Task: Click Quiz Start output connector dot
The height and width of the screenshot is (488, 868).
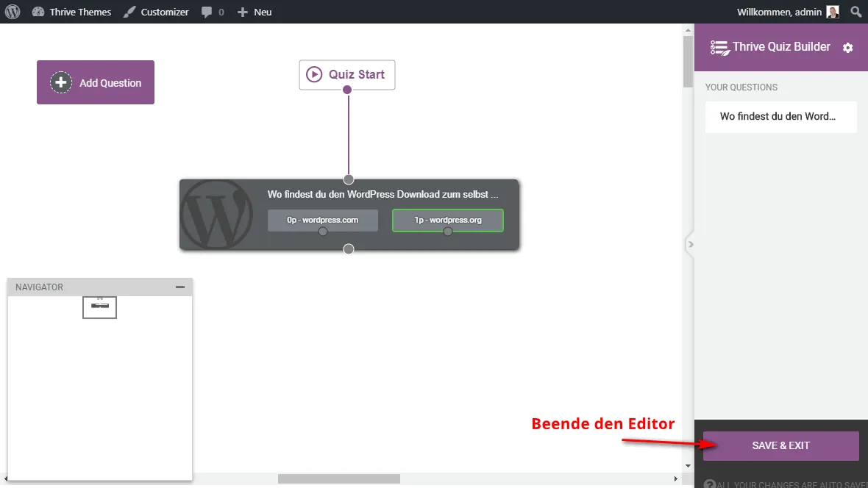Action: pyautogui.click(x=347, y=90)
